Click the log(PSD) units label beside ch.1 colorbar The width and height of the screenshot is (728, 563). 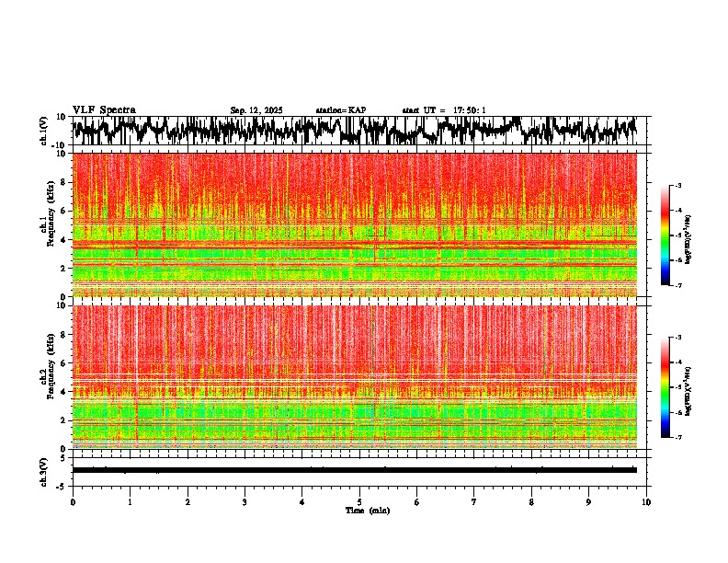[688, 240]
